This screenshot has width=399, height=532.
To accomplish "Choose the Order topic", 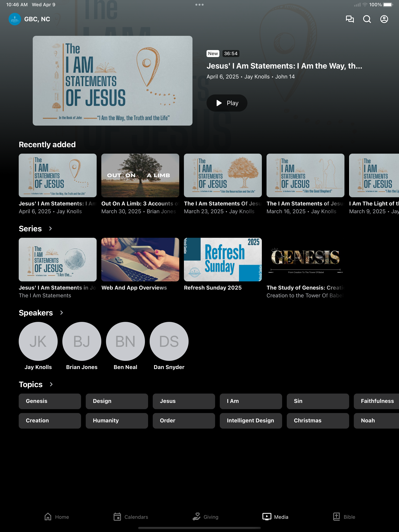I will 184,421.
